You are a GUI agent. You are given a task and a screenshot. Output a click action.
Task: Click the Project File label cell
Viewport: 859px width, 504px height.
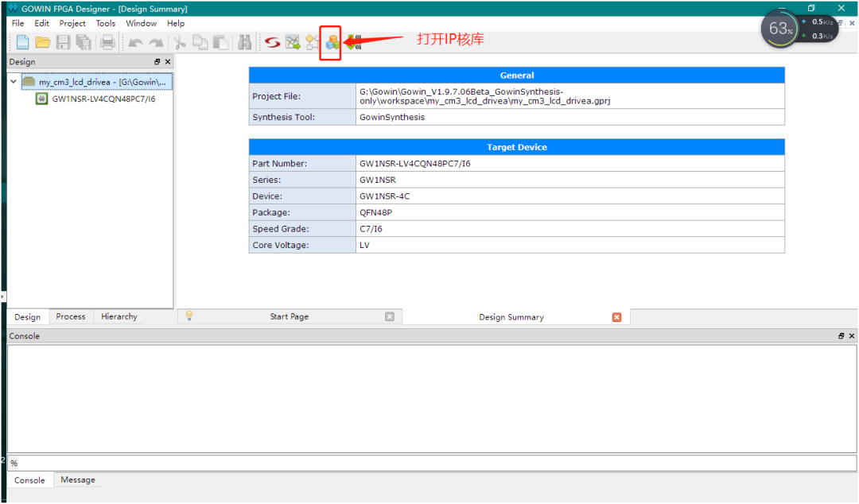(x=302, y=96)
